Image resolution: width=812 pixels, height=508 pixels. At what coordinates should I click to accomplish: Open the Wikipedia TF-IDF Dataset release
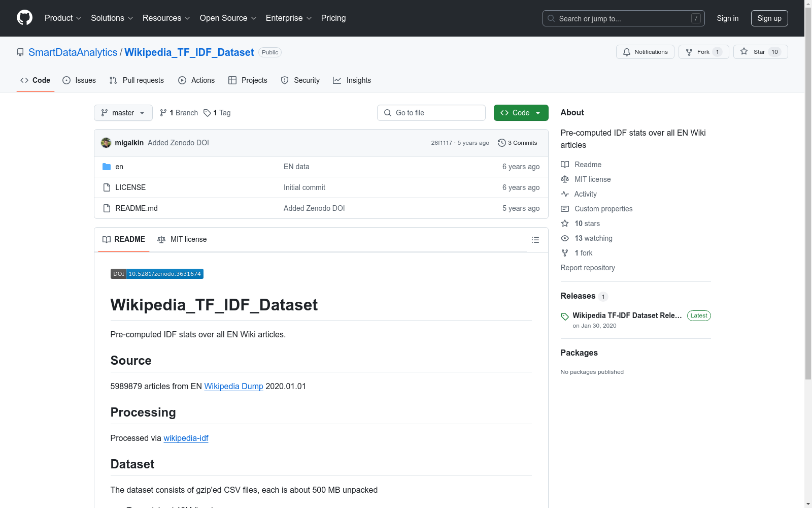click(627, 315)
